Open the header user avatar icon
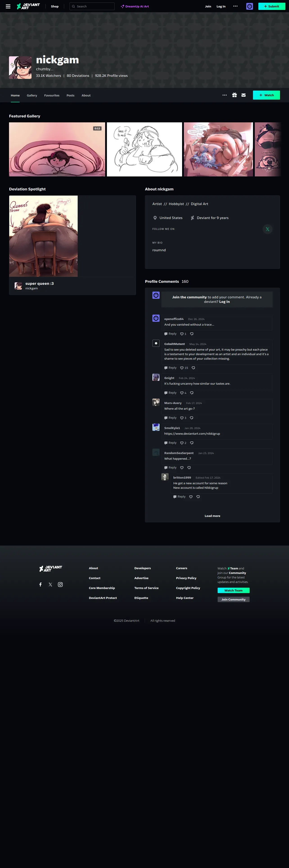The width and height of the screenshot is (289, 868). pos(250,6)
